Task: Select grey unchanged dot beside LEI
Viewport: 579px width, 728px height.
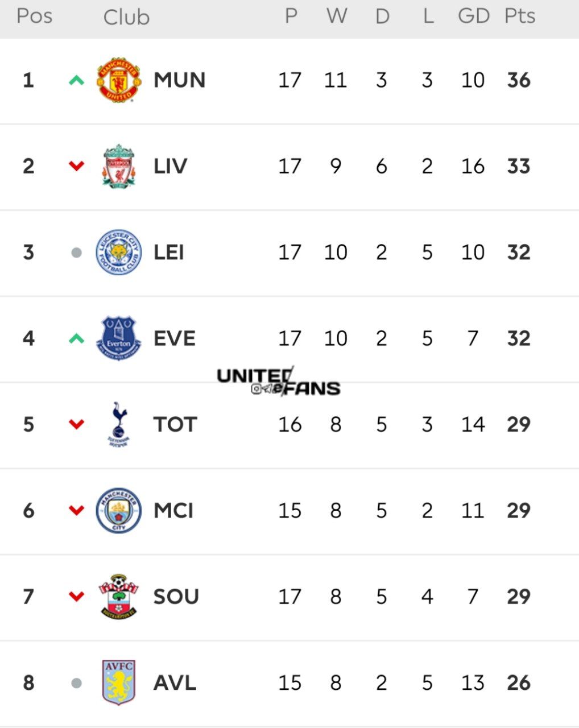Action: (x=76, y=253)
